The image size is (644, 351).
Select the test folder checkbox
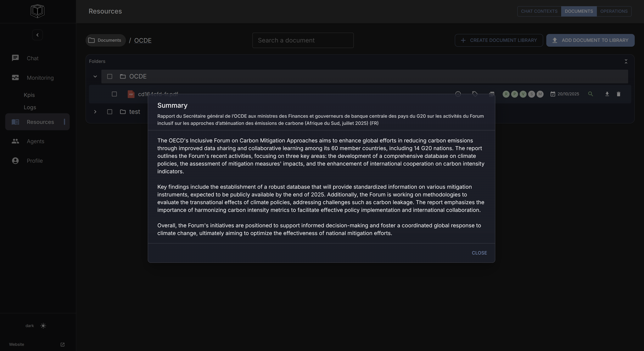pyautogui.click(x=109, y=112)
